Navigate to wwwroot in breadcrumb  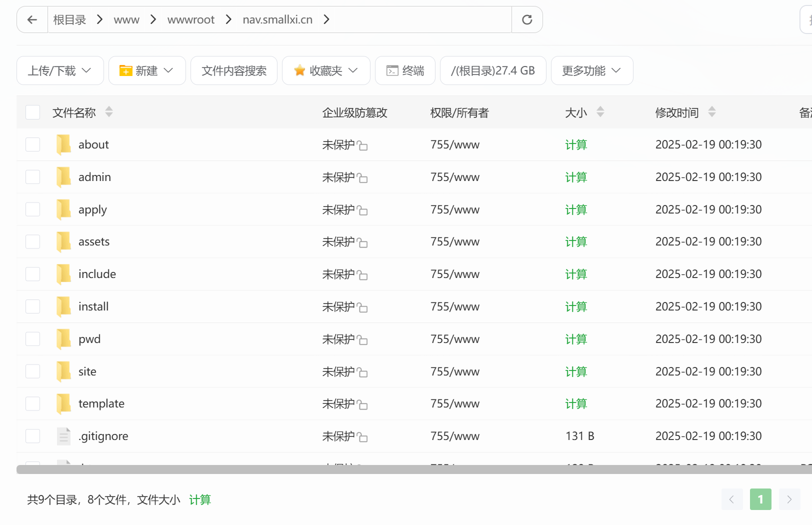point(190,19)
